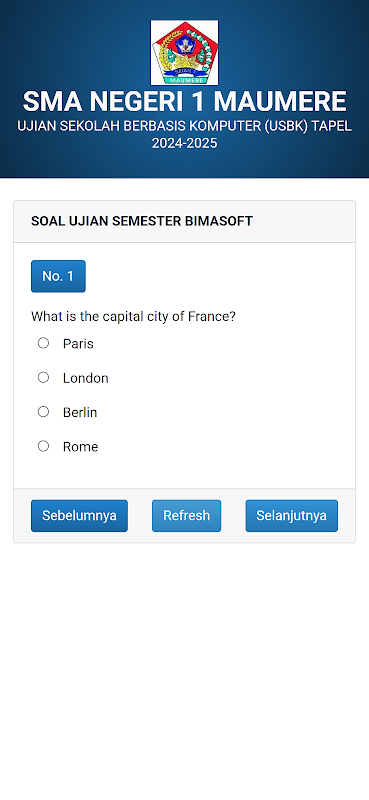Mark the Rome radio button
This screenshot has width=369, height=800.
pos(43,446)
